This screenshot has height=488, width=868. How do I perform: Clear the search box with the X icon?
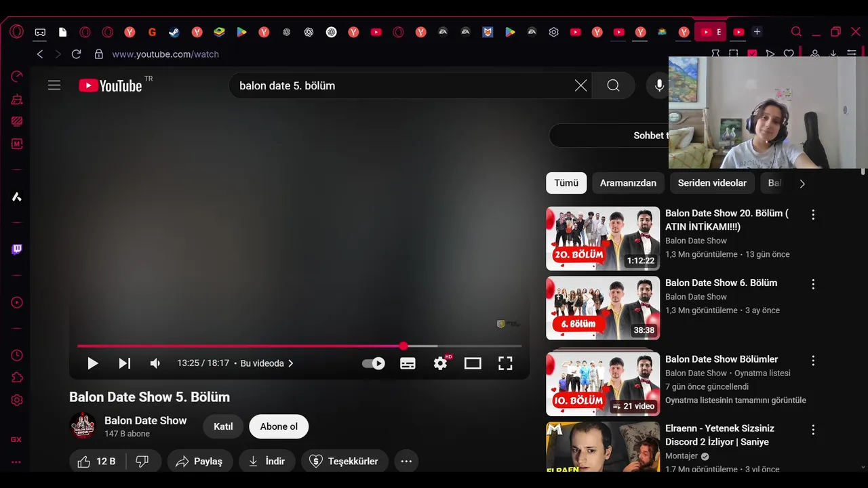(x=581, y=85)
